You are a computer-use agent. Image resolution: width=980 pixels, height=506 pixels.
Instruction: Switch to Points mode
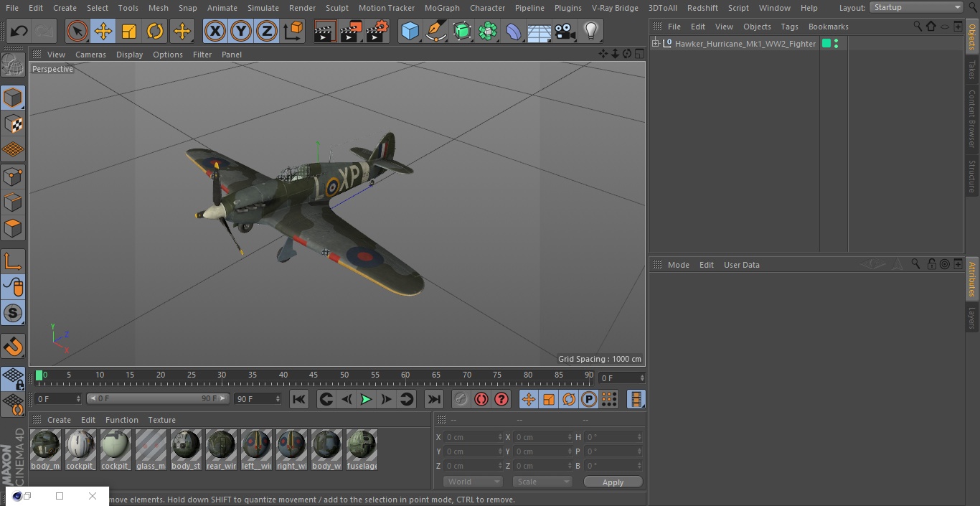13,176
